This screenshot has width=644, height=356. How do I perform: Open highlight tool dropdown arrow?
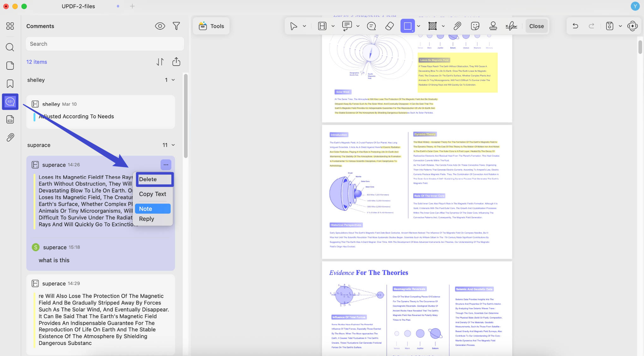coord(333,26)
